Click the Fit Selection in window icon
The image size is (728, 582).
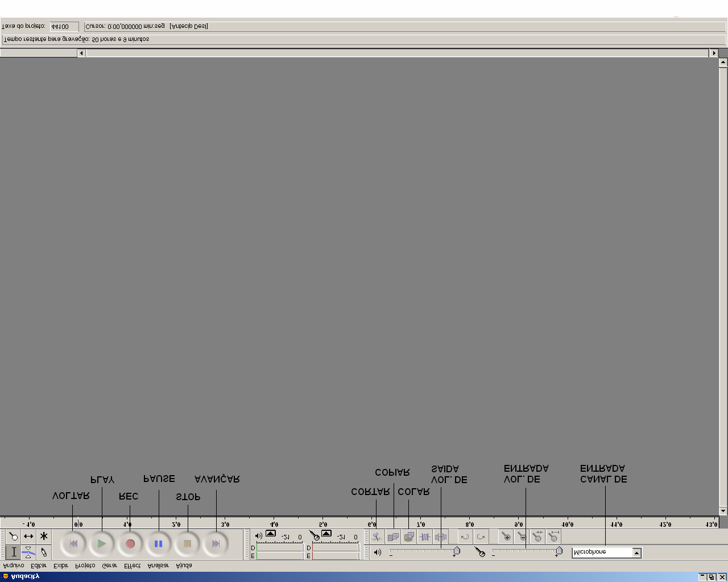coord(537,537)
